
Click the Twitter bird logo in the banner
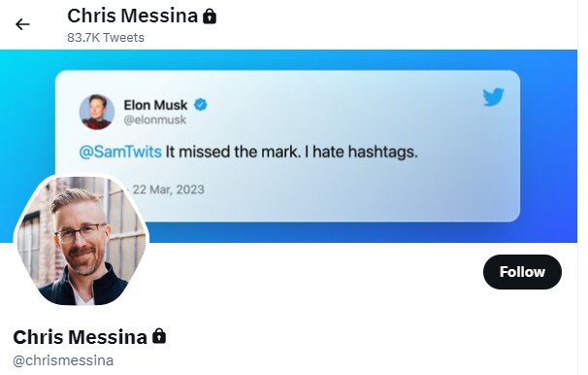tap(493, 97)
